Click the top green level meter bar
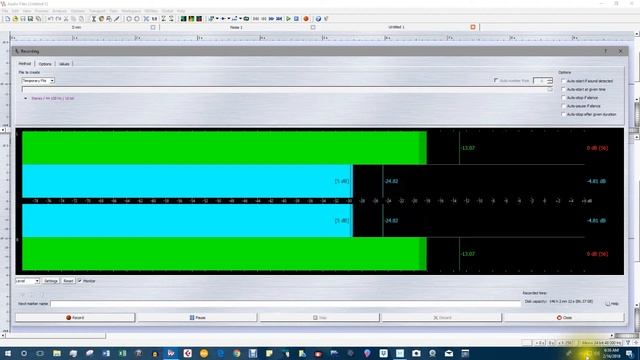 (224, 148)
